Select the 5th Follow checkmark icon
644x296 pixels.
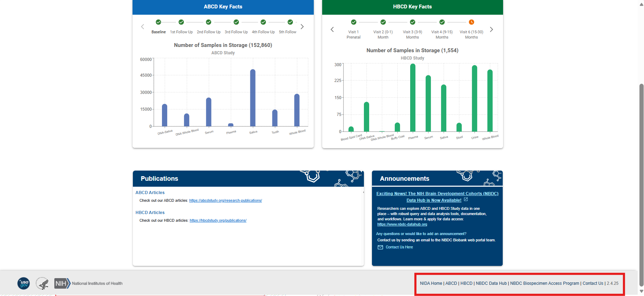pos(290,22)
